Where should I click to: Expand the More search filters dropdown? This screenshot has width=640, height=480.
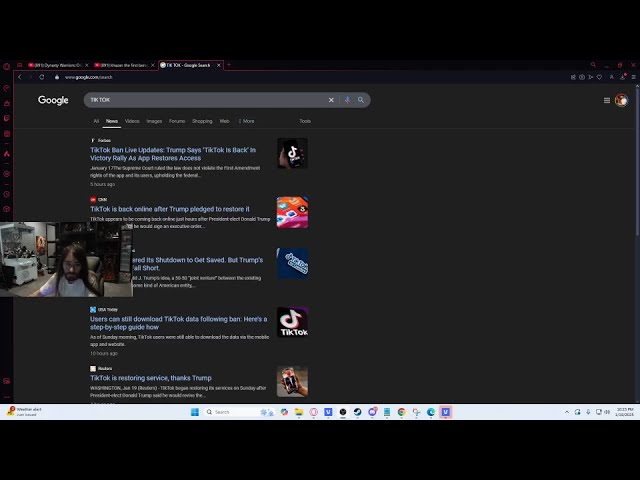tap(246, 121)
